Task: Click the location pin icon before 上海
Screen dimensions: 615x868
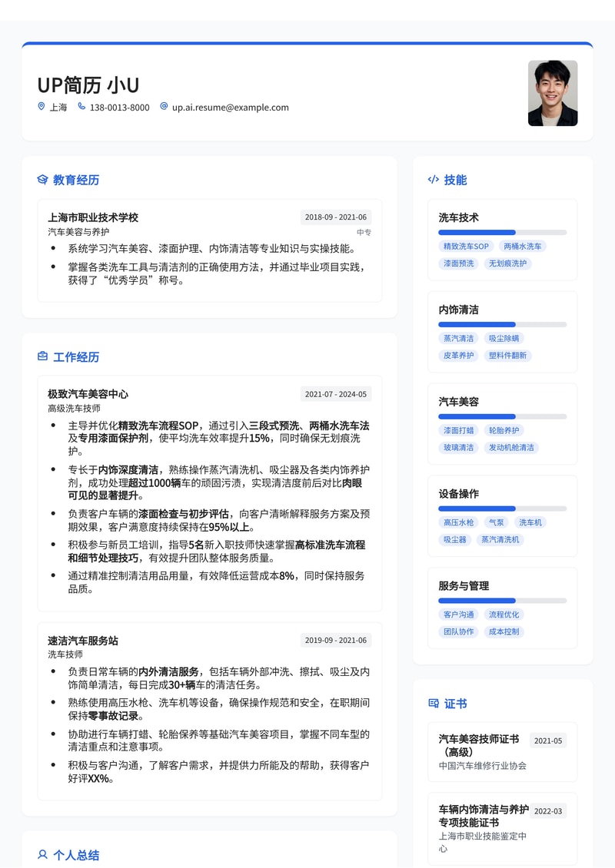Action: pyautogui.click(x=41, y=107)
